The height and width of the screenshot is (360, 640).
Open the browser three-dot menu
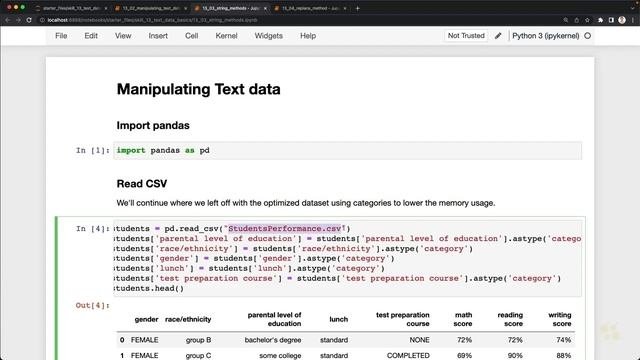[633, 20]
